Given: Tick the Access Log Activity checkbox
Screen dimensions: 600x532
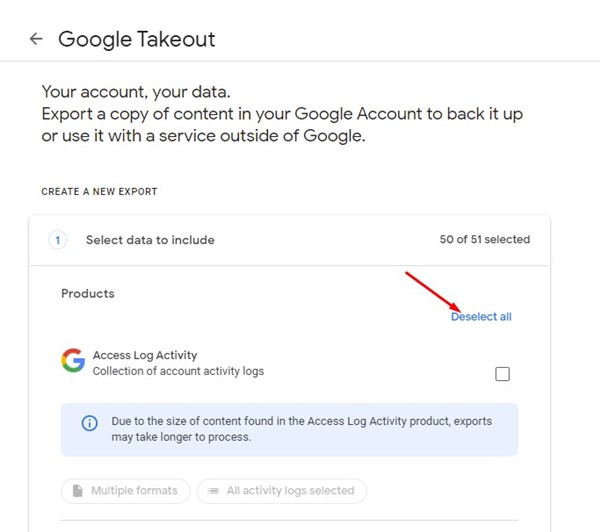Looking at the screenshot, I should (502, 374).
